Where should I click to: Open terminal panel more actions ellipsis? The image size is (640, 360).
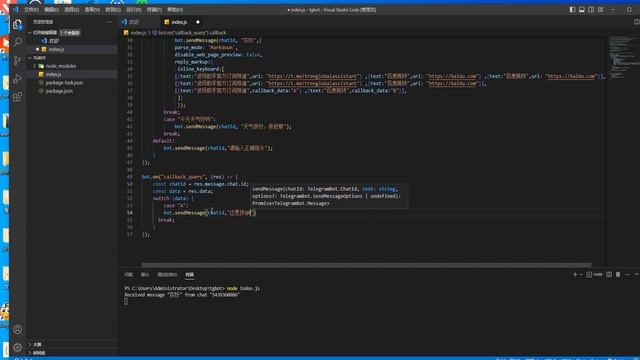[x=627, y=274]
